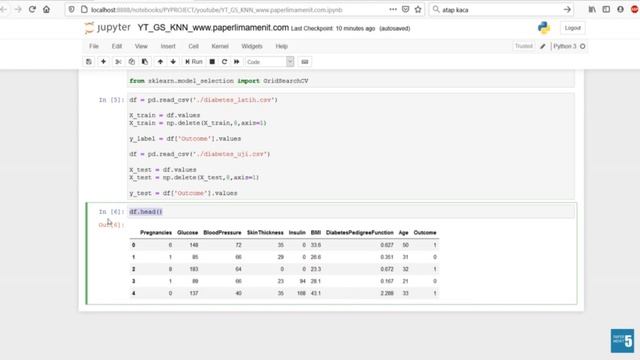Copy selected cells icon

(131, 62)
